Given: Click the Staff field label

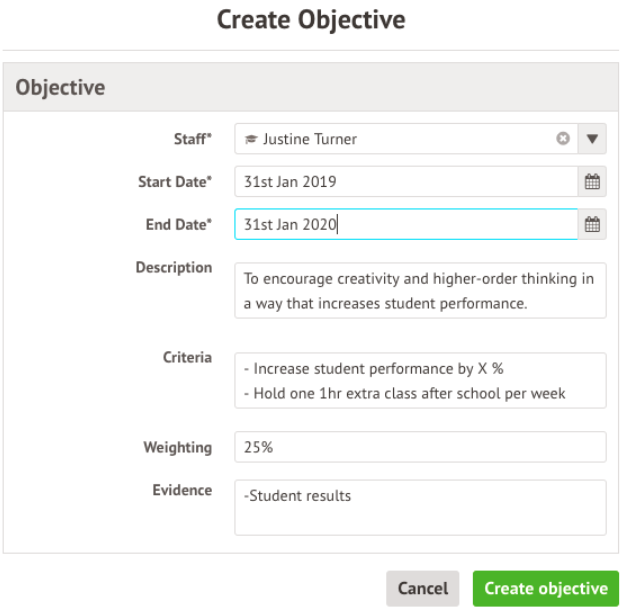Looking at the screenshot, I should 192,139.
